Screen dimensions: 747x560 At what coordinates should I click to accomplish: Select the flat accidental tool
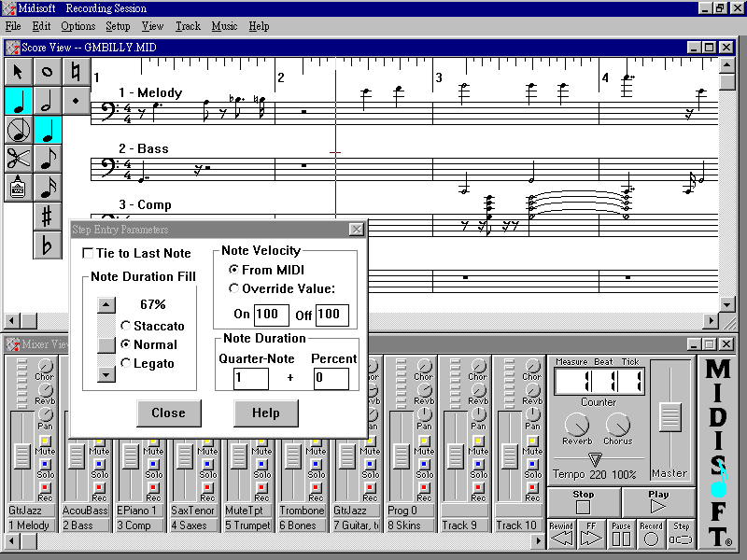tap(47, 245)
